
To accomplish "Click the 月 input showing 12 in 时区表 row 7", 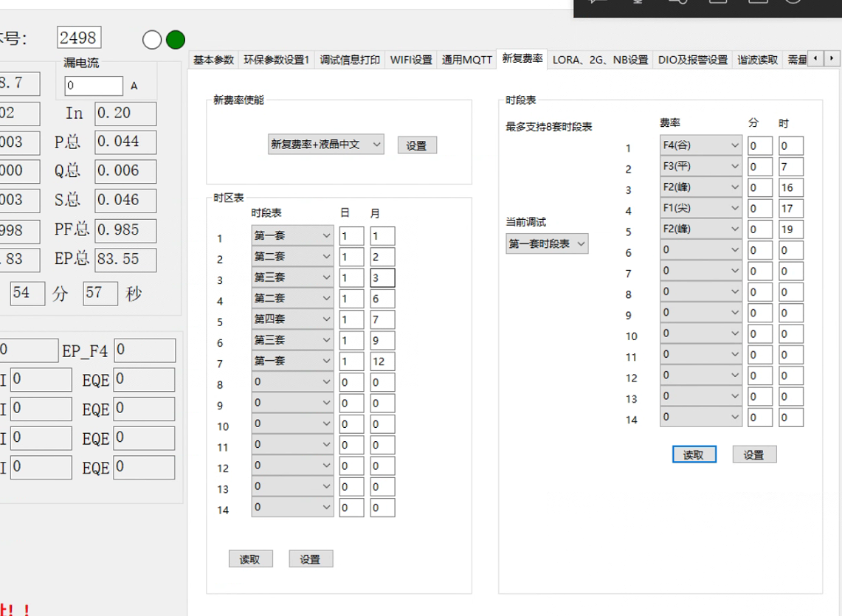I will point(382,361).
